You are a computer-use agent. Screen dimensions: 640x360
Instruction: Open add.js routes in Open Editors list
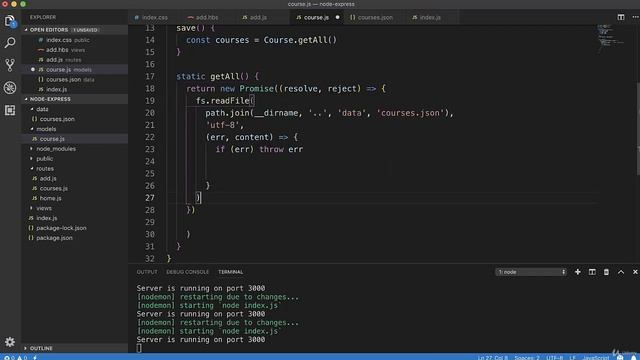point(75,60)
